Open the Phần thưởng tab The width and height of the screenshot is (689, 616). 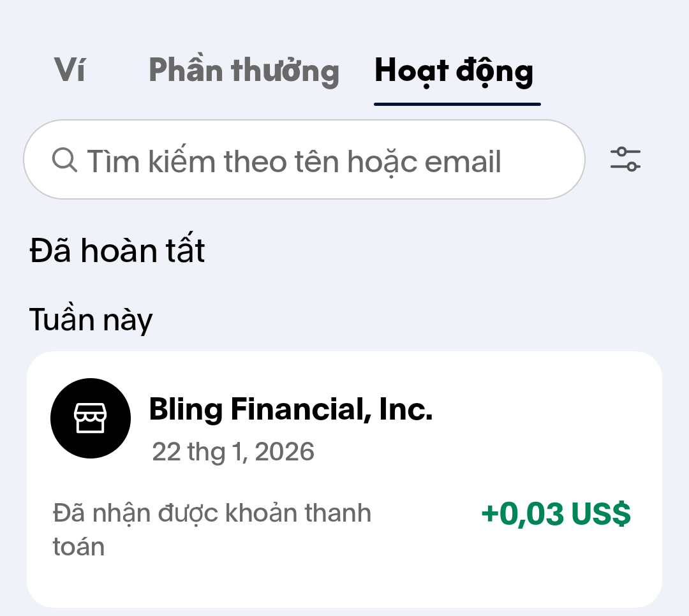pyautogui.click(x=244, y=71)
